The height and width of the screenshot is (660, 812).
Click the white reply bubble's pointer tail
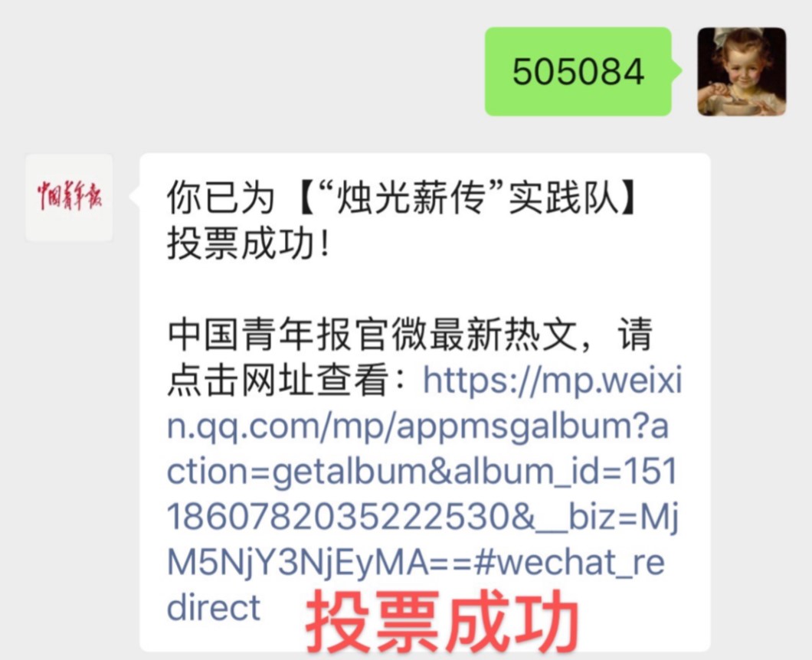(x=135, y=197)
